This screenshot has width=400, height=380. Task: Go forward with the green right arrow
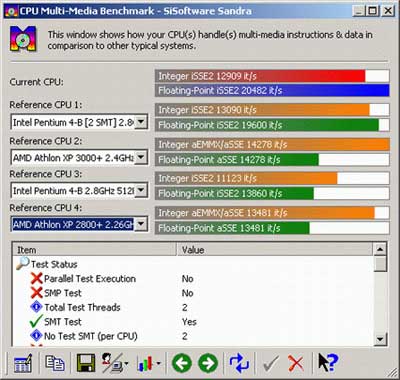208,363
